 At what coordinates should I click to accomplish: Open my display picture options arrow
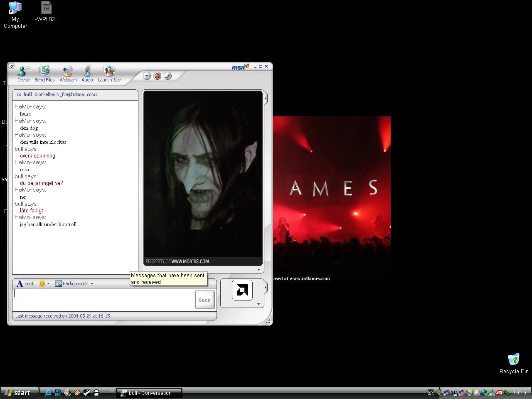click(259, 304)
